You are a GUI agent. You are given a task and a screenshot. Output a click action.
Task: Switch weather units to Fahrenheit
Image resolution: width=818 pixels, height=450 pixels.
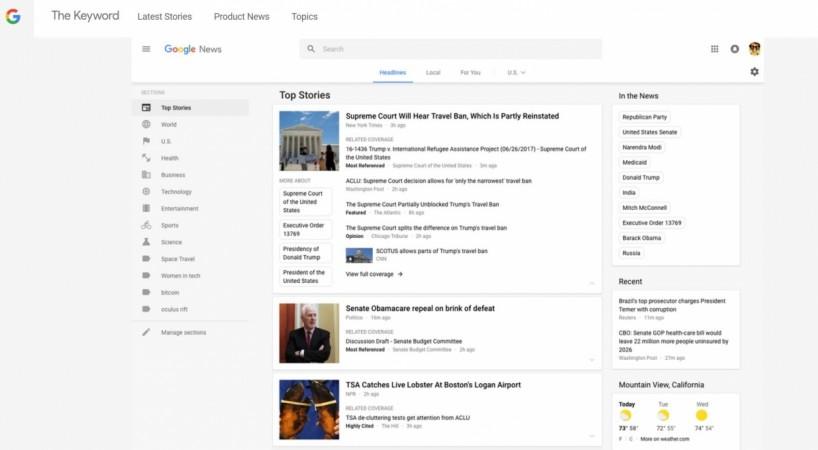pyautogui.click(x=620, y=439)
